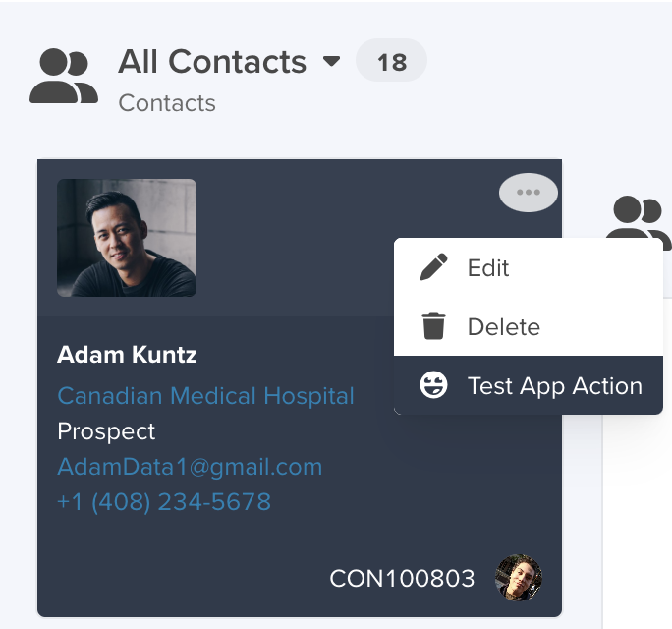This screenshot has width=672, height=629.
Task: Expand the All Contacts dropdown arrow
Action: [x=331, y=61]
